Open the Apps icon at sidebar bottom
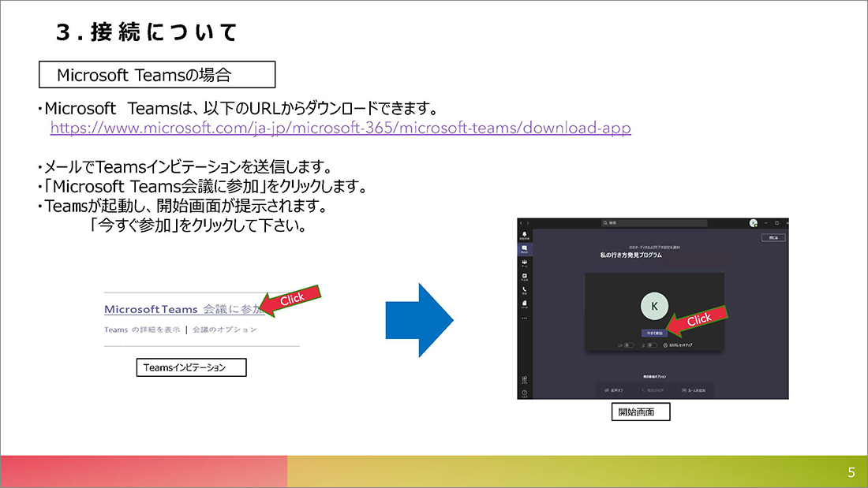Viewport: 868px width, 488px height. (x=524, y=379)
